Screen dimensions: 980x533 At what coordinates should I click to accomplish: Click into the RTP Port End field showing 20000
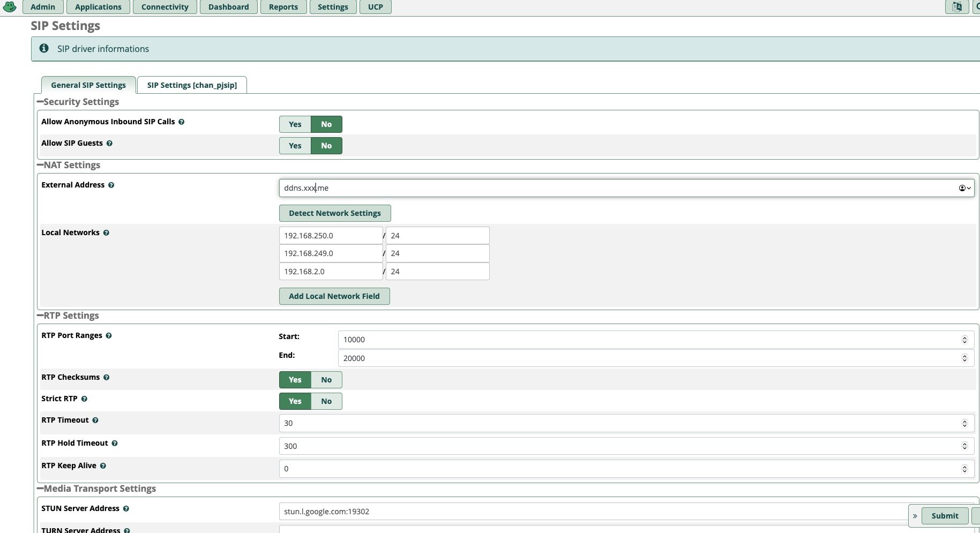click(x=656, y=358)
